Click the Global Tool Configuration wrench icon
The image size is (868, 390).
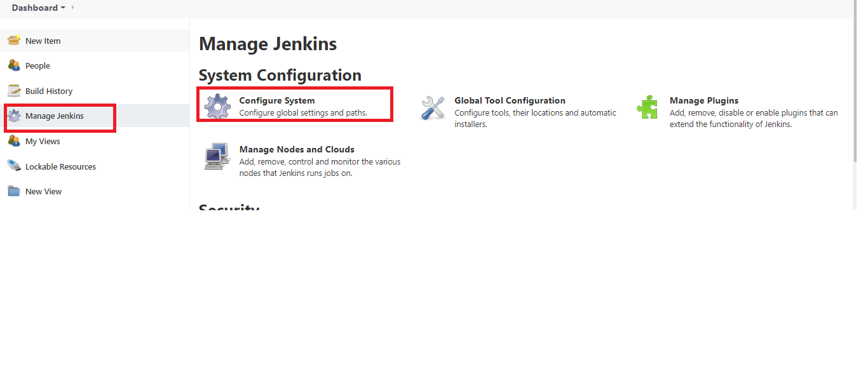tap(433, 108)
